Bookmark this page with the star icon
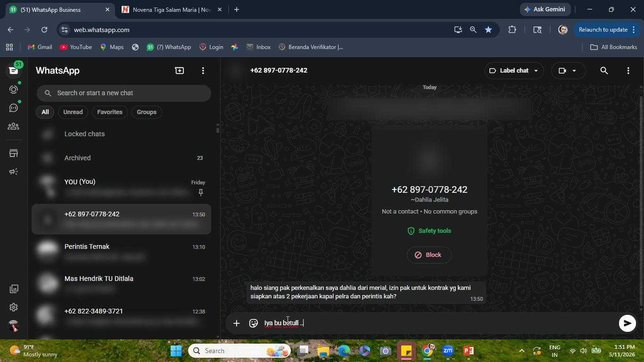Screen dimensions: 644x362 pyautogui.click(x=488, y=30)
